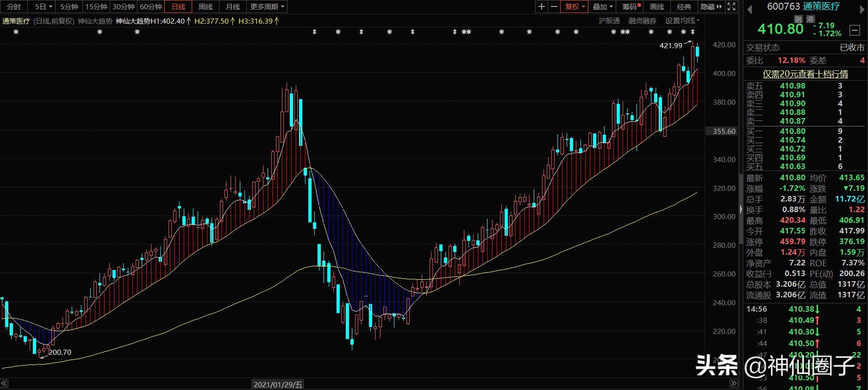Switch to the 分时 tab
The width and height of the screenshot is (868, 390).
point(14,6)
